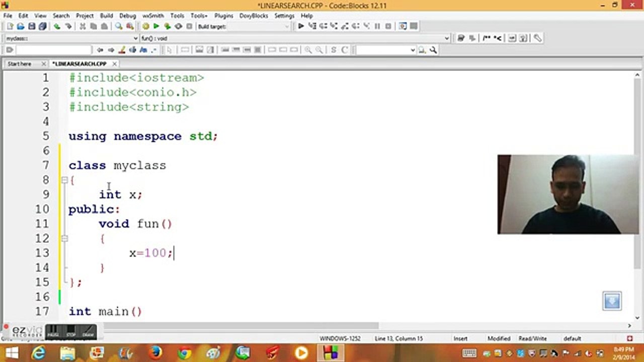Click the Step out debug icon
This screenshot has width=644, height=362.
tap(345, 26)
